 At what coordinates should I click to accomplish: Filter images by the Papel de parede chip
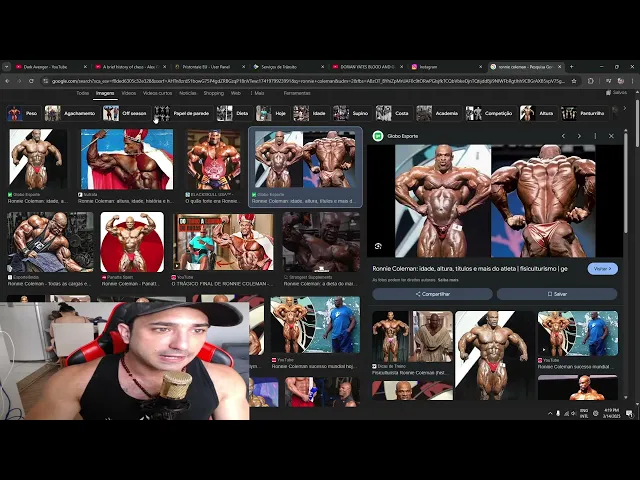(x=183, y=113)
